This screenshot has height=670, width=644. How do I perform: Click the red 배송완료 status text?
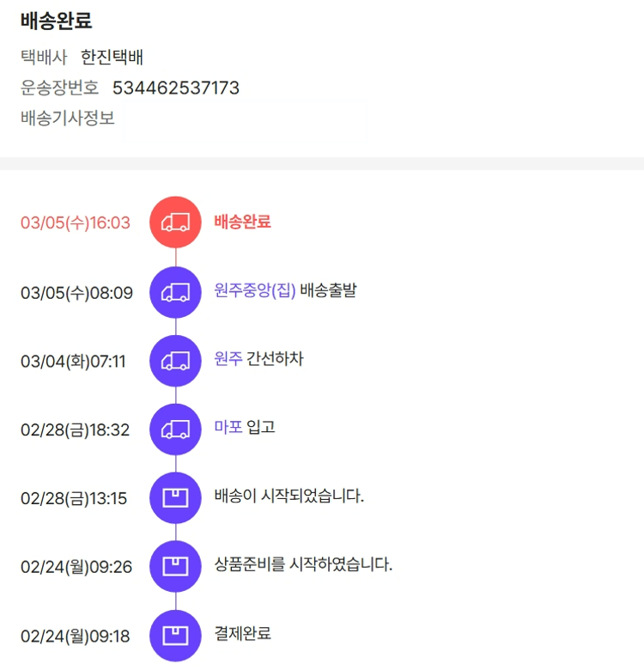pyautogui.click(x=242, y=222)
